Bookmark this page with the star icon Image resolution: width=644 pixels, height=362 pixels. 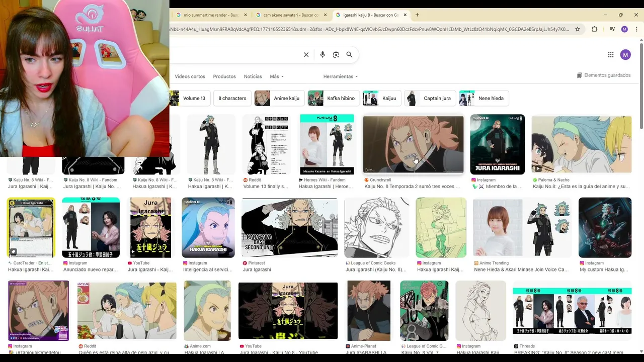pos(578,29)
